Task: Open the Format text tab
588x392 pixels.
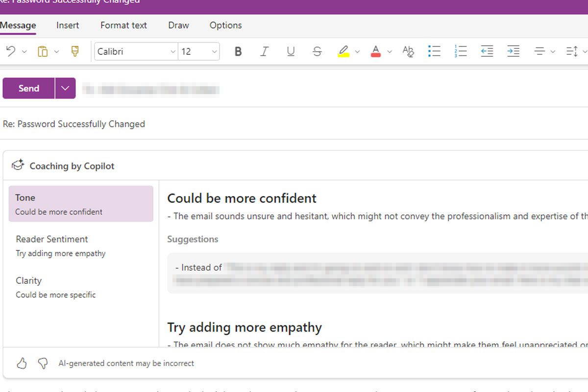Action: [x=123, y=25]
